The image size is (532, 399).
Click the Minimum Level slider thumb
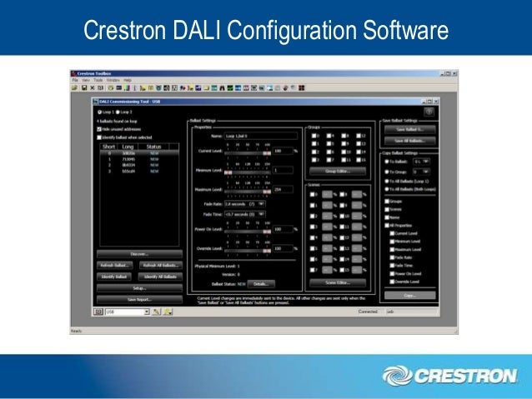click(x=228, y=173)
